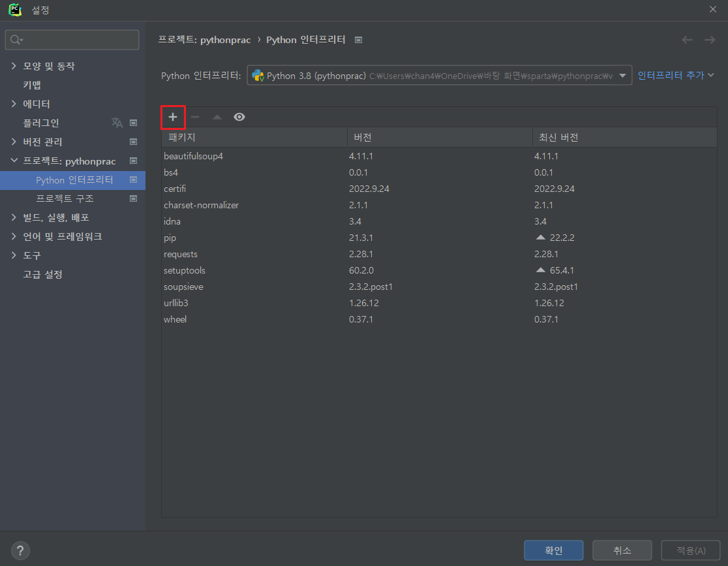Sort by the 최신 버전 column header
The height and width of the screenshot is (566, 728).
pos(624,138)
